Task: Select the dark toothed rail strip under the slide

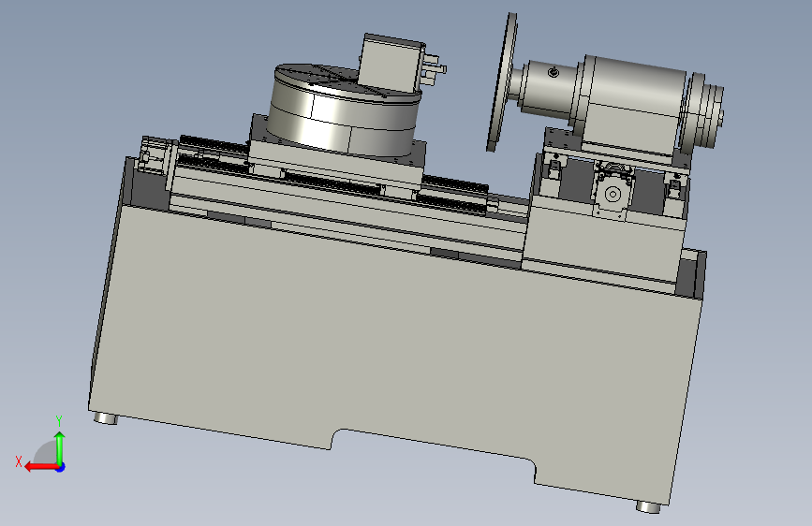Action: (332, 184)
